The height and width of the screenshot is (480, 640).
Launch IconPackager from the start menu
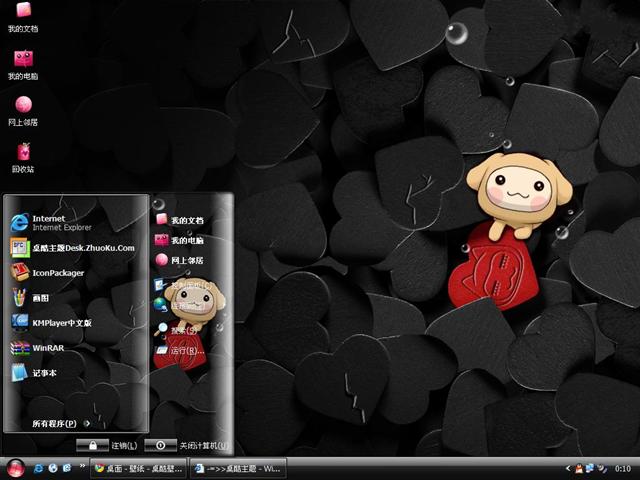(47, 273)
